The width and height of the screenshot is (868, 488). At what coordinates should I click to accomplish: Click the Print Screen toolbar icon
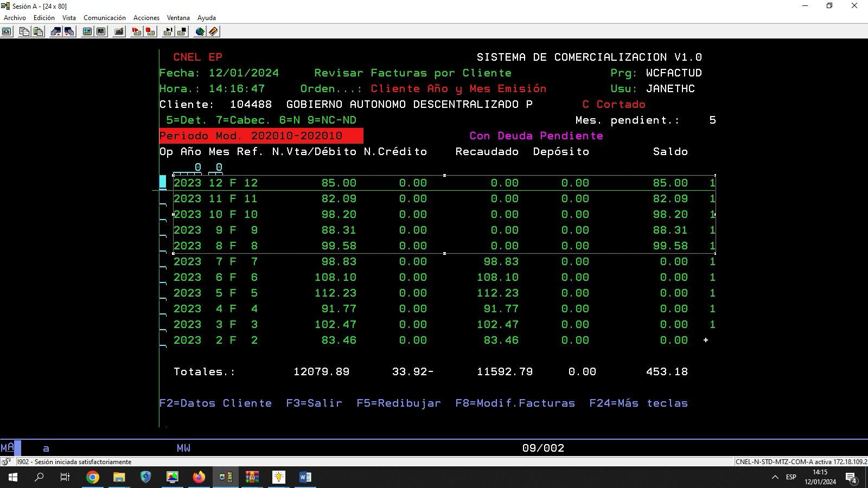[x=7, y=31]
